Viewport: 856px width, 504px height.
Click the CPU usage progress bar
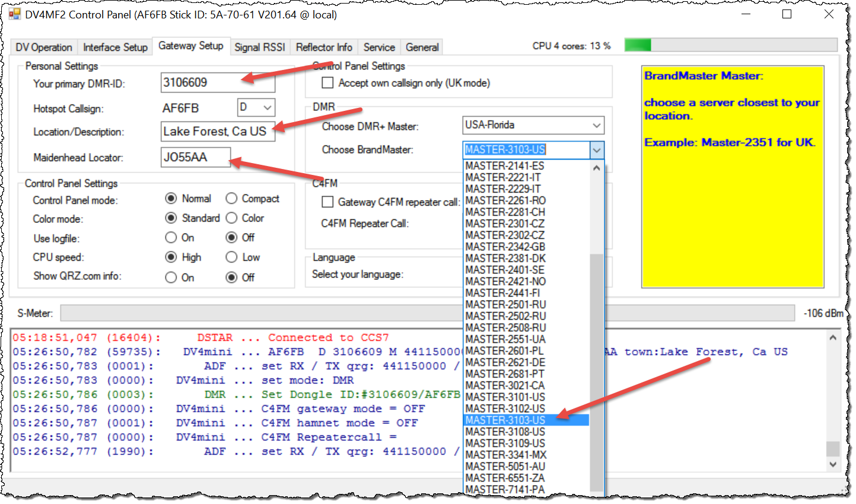(731, 44)
